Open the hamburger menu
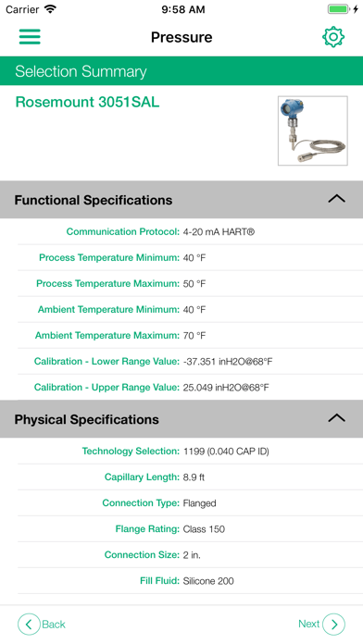Screen dimensions: 363x644 click(x=30, y=37)
